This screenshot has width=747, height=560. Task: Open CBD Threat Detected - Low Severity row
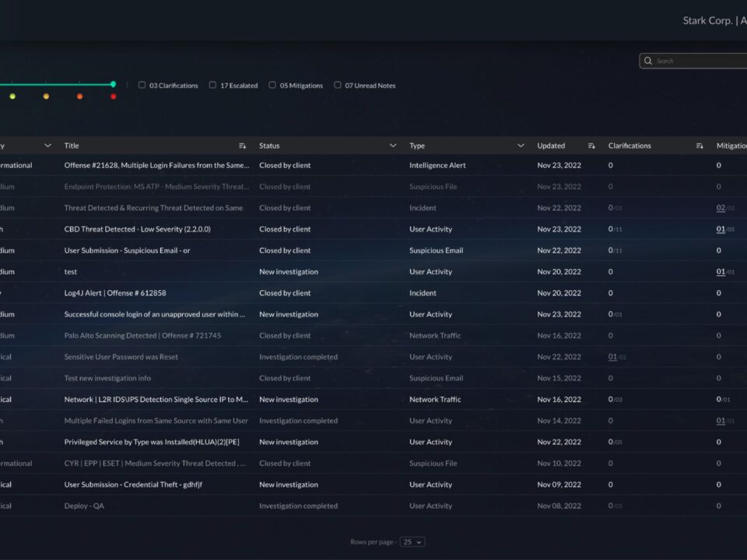[x=137, y=229]
